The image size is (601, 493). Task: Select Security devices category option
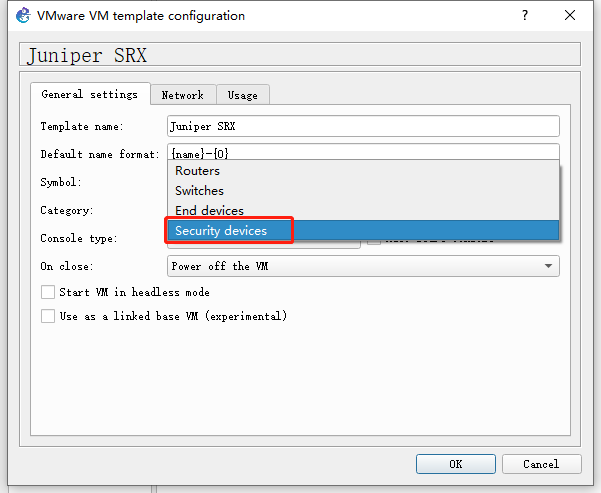point(363,230)
